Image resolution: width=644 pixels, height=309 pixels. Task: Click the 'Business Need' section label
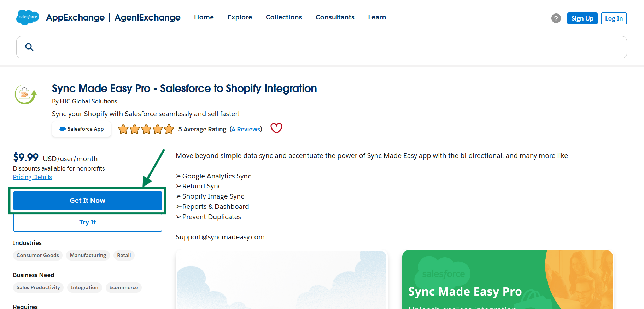[34, 275]
